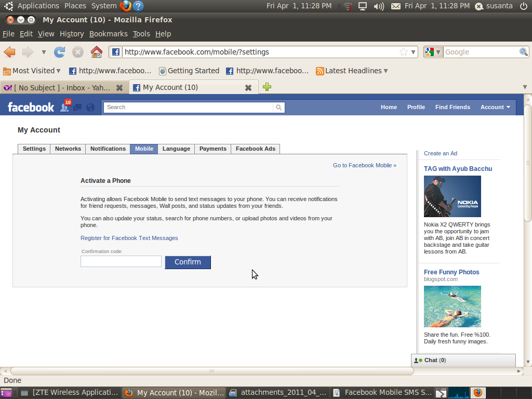Screen dimensions: 532x399
Task: Click the Confirm button
Action: [x=188, y=262]
